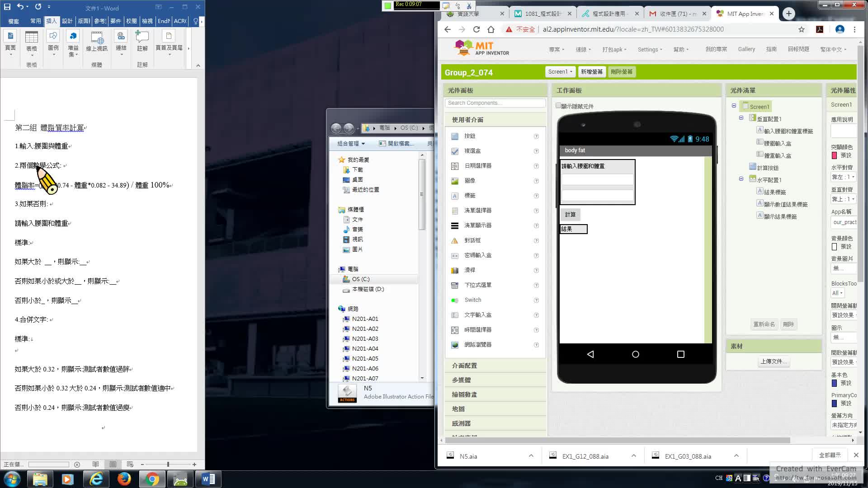Click the Search Components input field
Screen dimensions: 868x488
coord(495,103)
